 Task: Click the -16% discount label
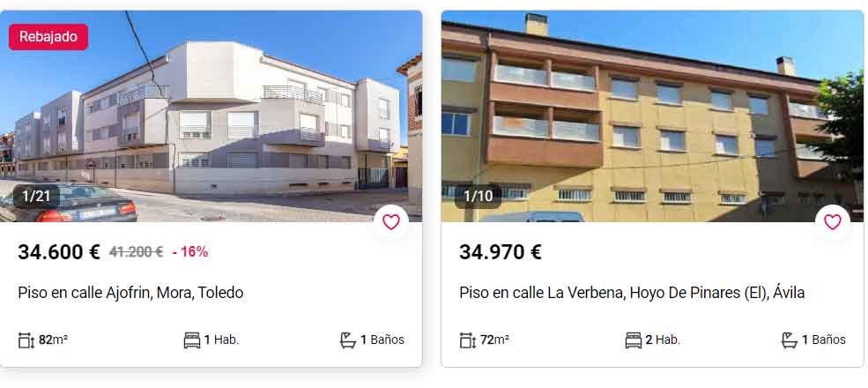click(x=189, y=252)
